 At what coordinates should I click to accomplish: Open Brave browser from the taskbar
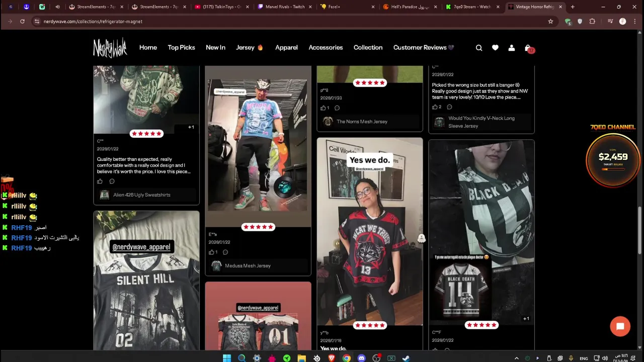click(x=332, y=358)
